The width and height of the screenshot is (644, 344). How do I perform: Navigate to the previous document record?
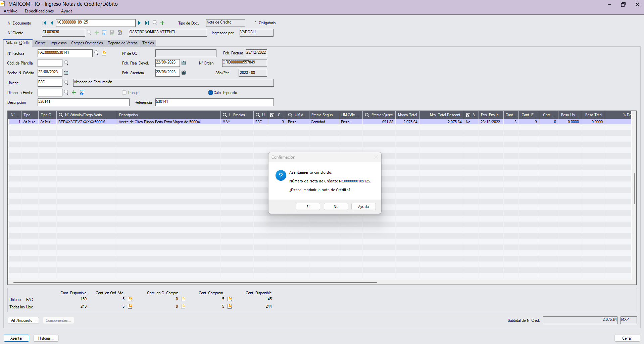tap(52, 23)
